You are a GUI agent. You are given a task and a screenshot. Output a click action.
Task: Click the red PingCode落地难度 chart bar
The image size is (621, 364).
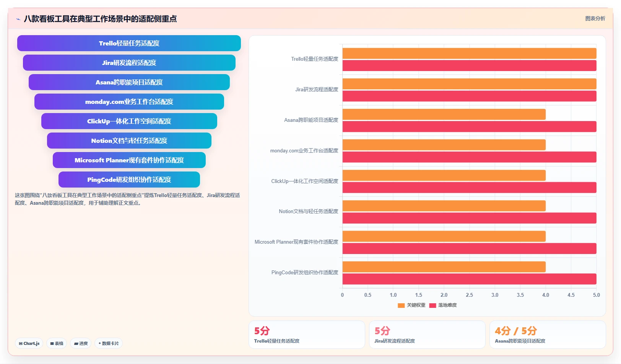pos(469,279)
